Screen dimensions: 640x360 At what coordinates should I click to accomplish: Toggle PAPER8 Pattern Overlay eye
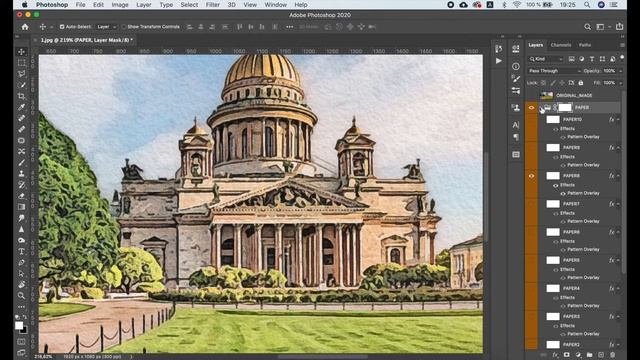pos(563,193)
